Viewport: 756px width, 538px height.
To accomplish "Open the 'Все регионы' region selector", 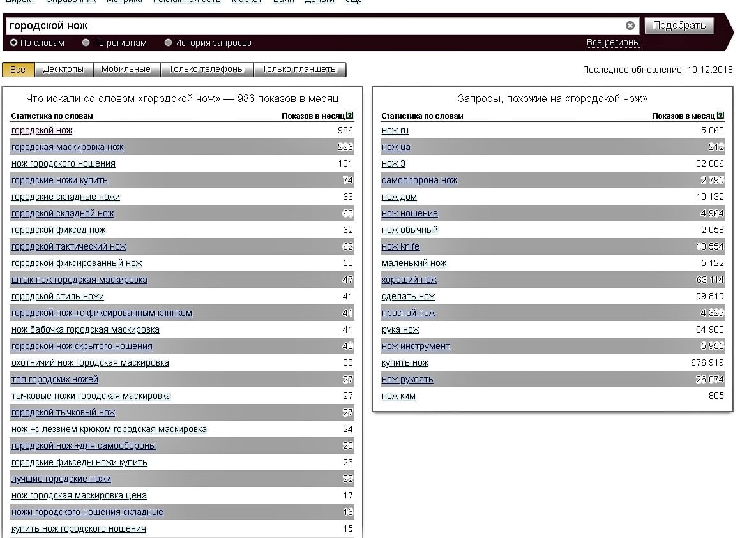I will tap(613, 42).
